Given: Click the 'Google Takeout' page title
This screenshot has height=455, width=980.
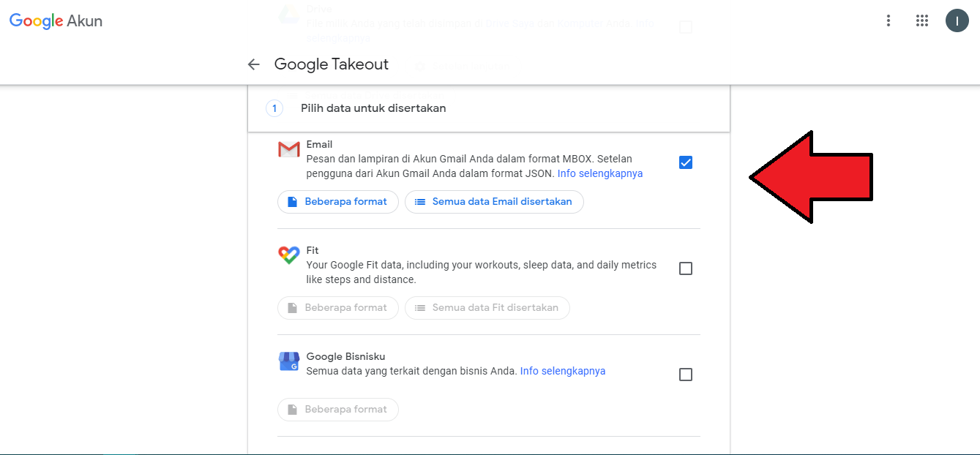Looking at the screenshot, I should click(x=331, y=64).
